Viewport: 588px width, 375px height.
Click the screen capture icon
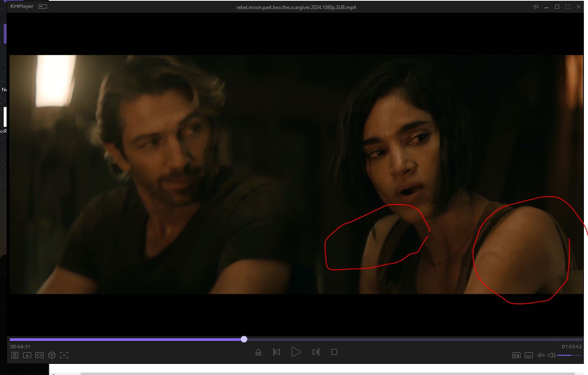(64, 355)
